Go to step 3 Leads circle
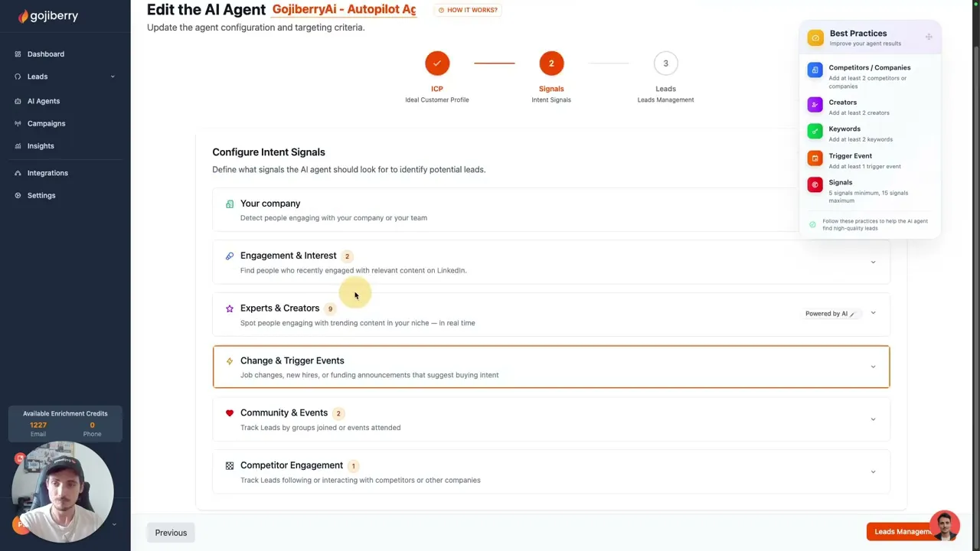Image resolution: width=980 pixels, height=551 pixels. [665, 64]
